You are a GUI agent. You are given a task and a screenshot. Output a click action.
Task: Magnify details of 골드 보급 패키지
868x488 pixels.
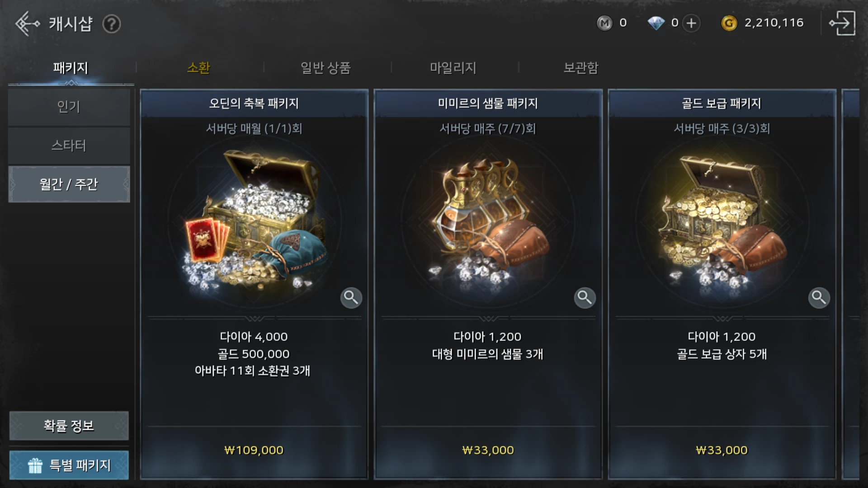point(819,298)
